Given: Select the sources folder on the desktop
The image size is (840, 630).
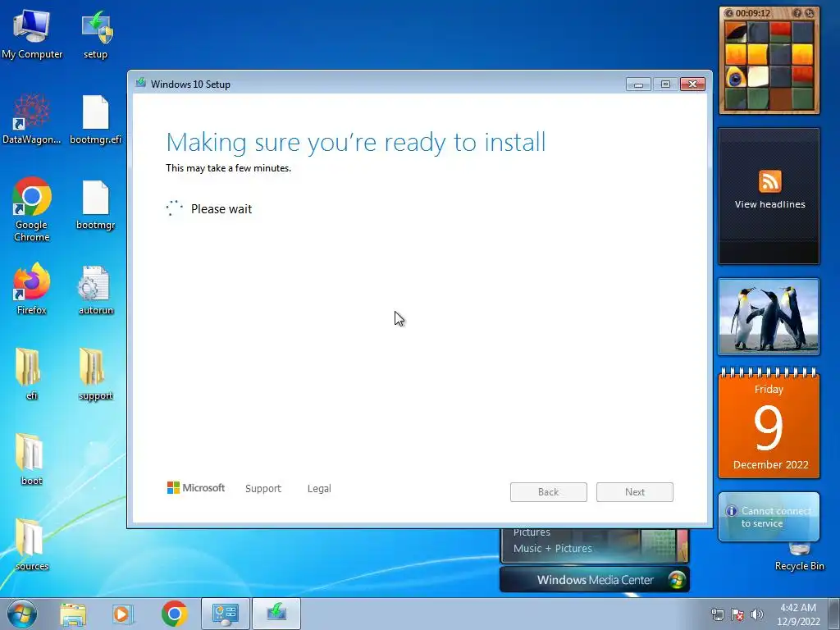Looking at the screenshot, I should 32,544.
